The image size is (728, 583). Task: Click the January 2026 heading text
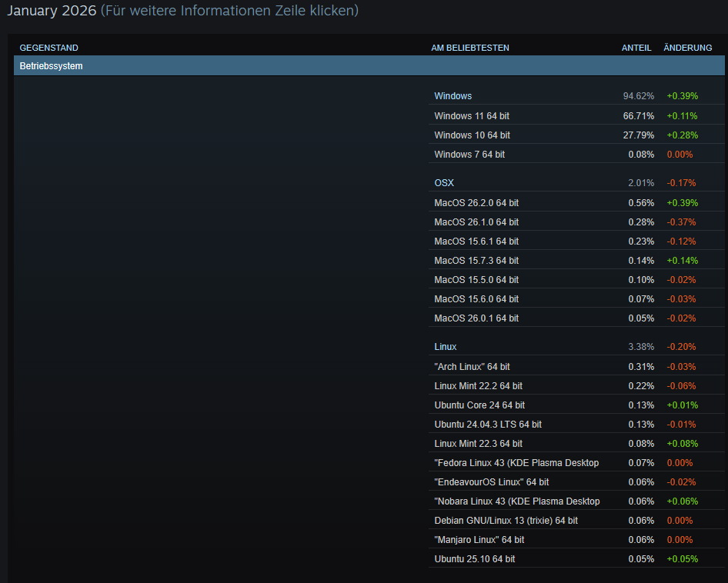[x=52, y=10]
